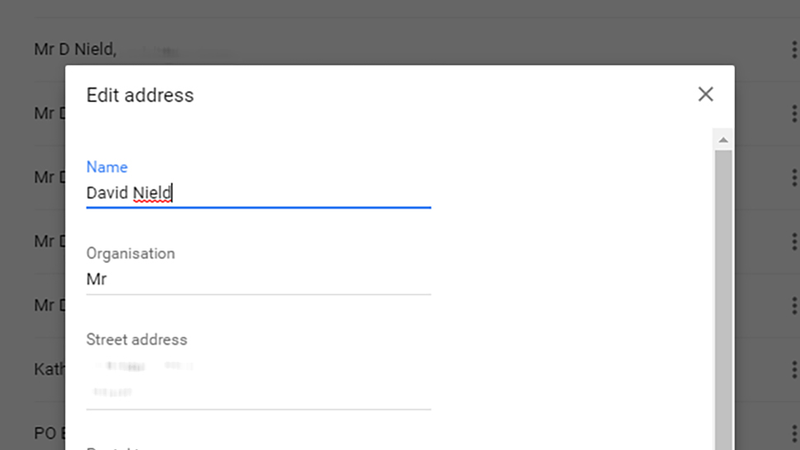Open three-dot menu for the PO row
Image resolution: width=800 pixels, height=450 pixels.
(x=794, y=433)
